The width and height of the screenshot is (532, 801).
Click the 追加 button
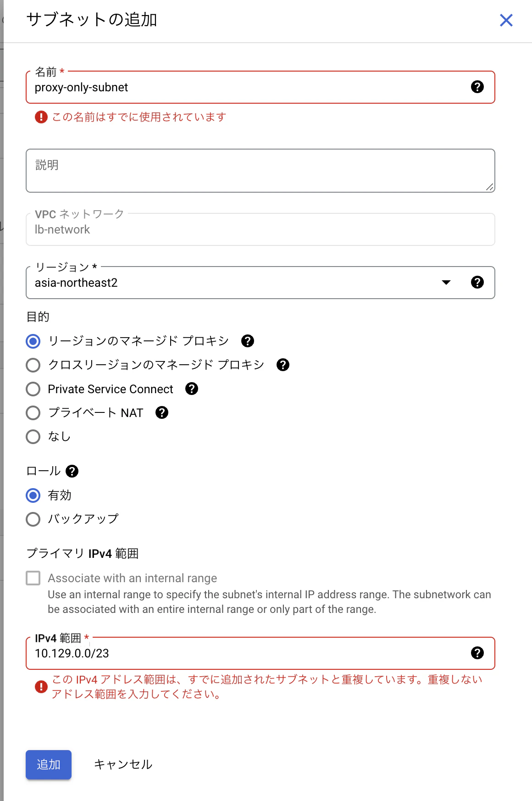click(x=48, y=764)
